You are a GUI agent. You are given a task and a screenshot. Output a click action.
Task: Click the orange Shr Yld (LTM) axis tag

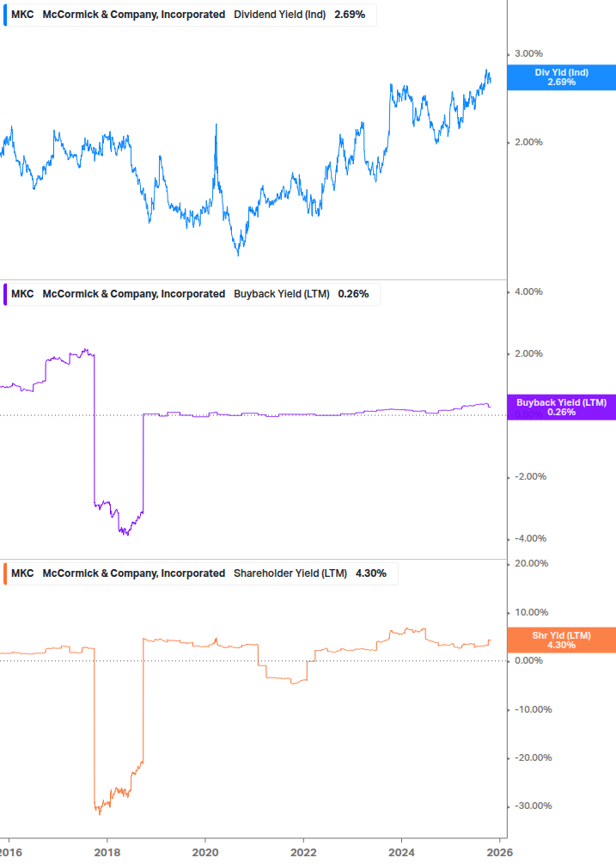[x=561, y=640]
